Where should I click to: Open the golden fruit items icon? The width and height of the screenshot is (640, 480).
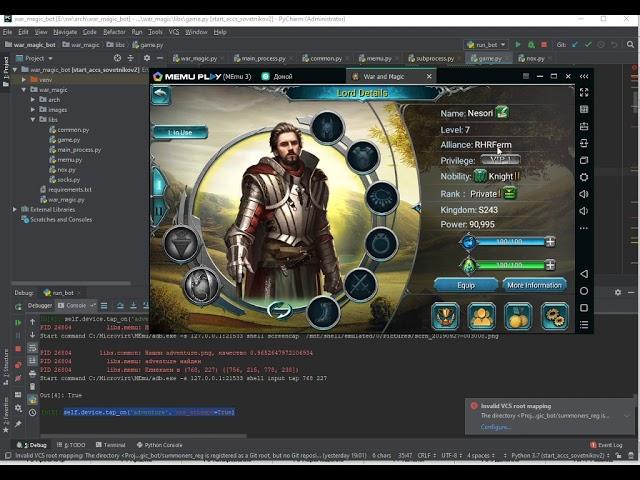518,316
